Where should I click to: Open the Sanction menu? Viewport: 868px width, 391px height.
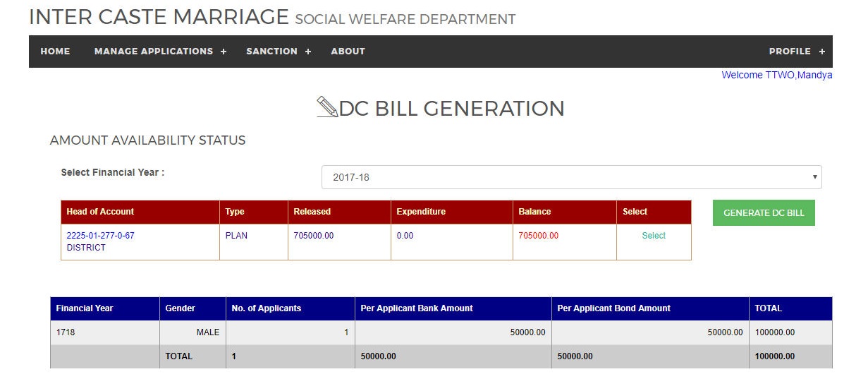click(271, 52)
